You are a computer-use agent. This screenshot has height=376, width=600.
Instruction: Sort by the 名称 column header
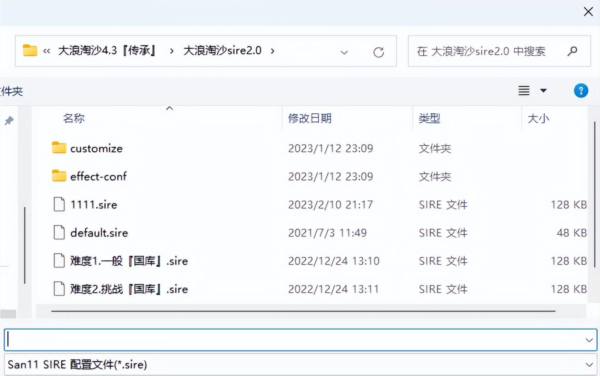74,118
